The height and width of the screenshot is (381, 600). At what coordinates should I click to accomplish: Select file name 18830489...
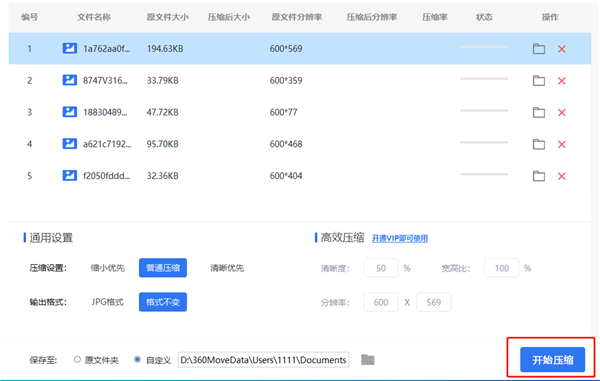tap(105, 112)
